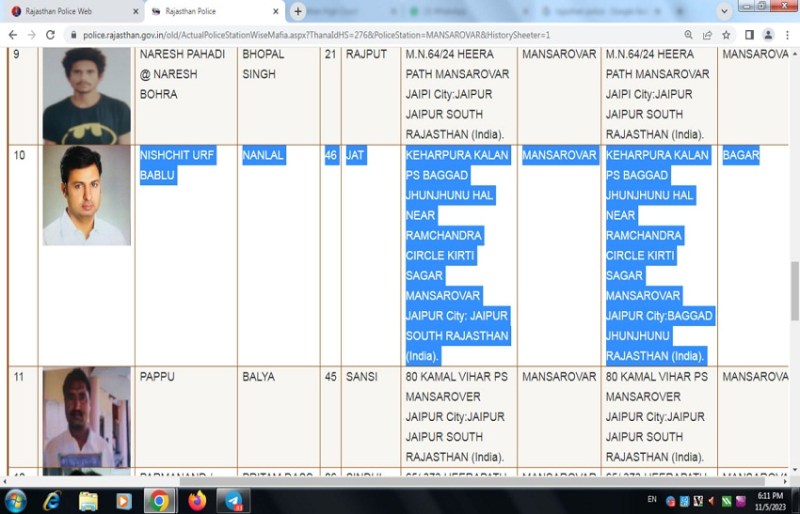Open the tab search dropdown arrow
This screenshot has width=800, height=514.
(x=724, y=11)
